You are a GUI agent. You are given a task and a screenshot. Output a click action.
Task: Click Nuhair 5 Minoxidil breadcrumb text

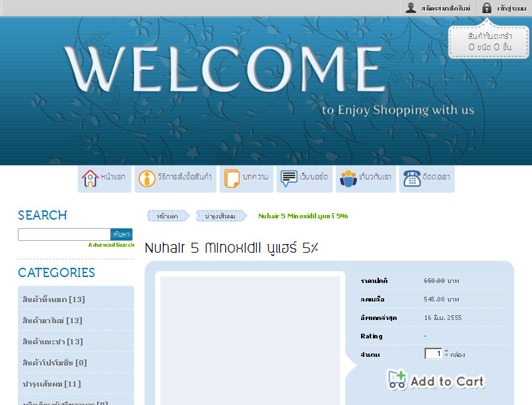303,216
